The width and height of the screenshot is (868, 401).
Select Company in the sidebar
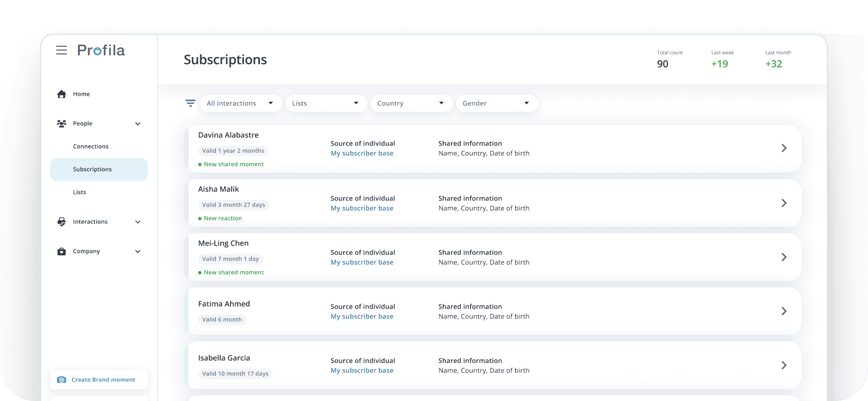click(86, 251)
